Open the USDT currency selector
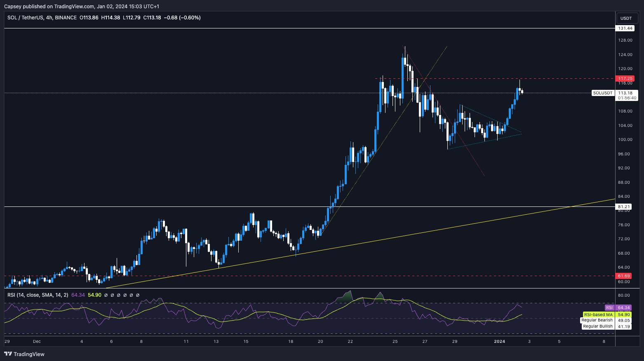644x361 pixels. tap(626, 18)
